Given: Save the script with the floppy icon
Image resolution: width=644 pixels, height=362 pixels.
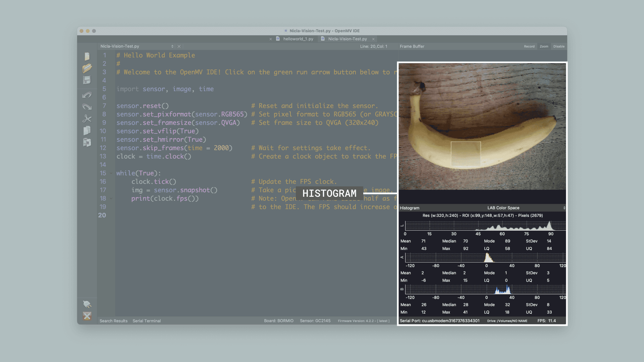Looking at the screenshot, I should [87, 80].
